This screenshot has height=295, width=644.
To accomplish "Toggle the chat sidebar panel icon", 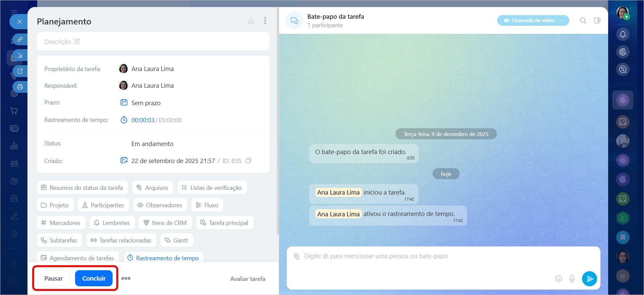I will (597, 20).
